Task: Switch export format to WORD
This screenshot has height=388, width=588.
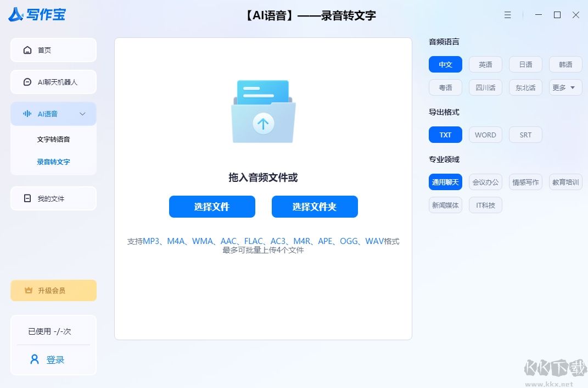Action: pos(485,135)
